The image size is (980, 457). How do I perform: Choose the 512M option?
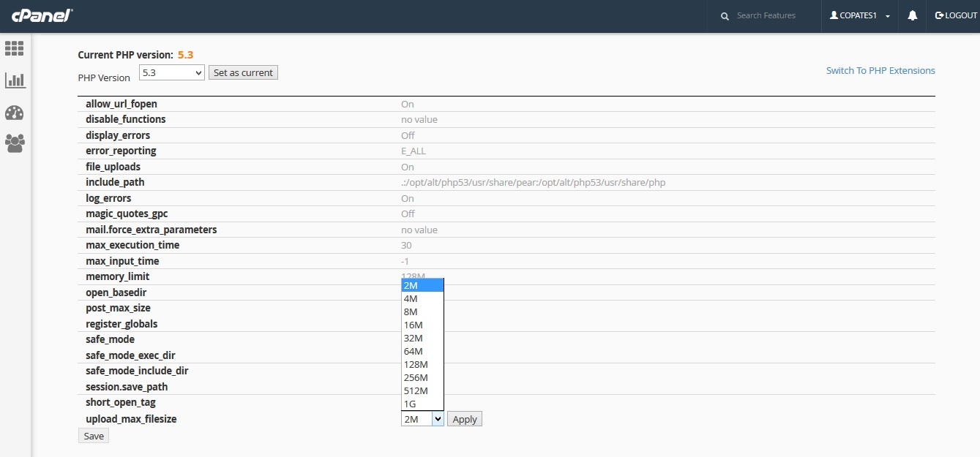click(x=422, y=390)
